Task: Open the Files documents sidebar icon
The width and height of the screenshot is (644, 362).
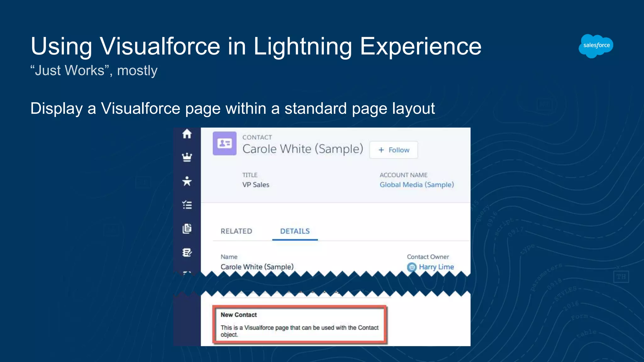Action: (187, 228)
